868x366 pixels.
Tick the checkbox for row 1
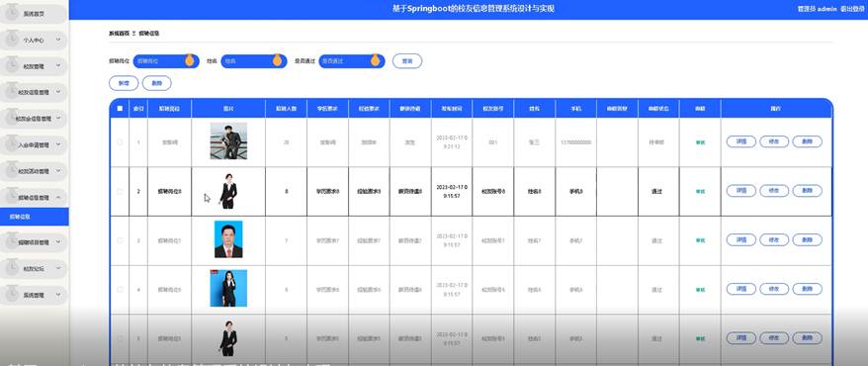tap(120, 142)
